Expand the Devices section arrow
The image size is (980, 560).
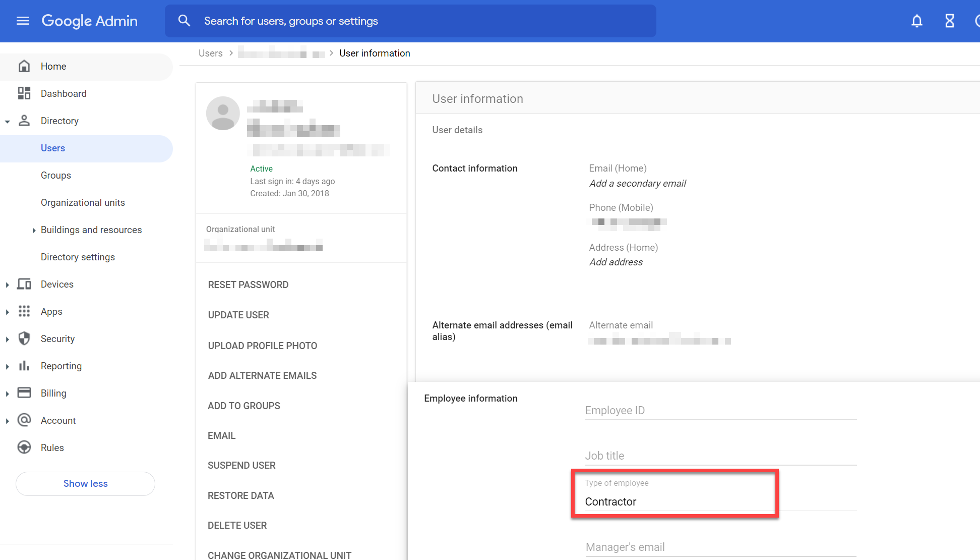tap(8, 285)
